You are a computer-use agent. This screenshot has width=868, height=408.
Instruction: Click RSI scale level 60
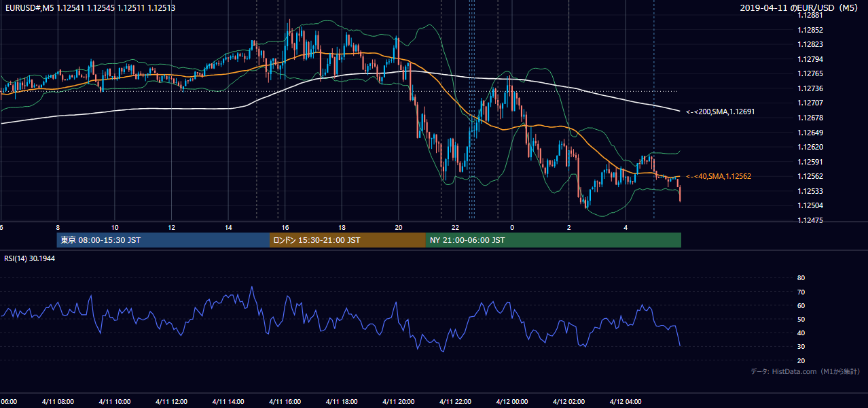coord(801,305)
